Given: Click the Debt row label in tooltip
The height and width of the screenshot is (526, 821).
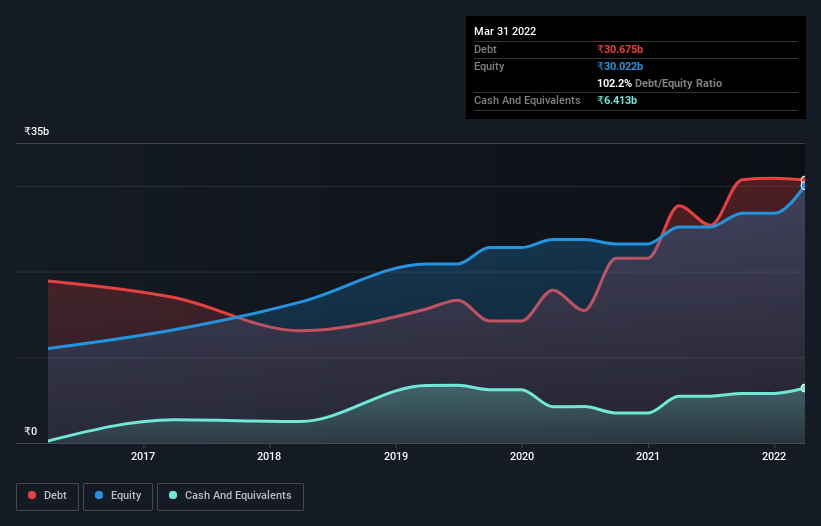Looking at the screenshot, I should coord(485,49).
